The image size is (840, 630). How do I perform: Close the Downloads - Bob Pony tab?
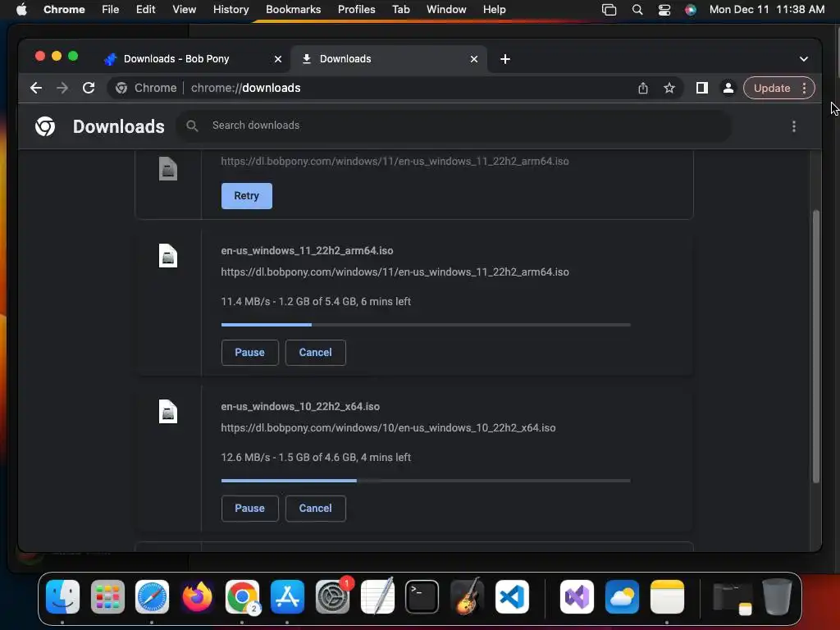[x=278, y=59]
